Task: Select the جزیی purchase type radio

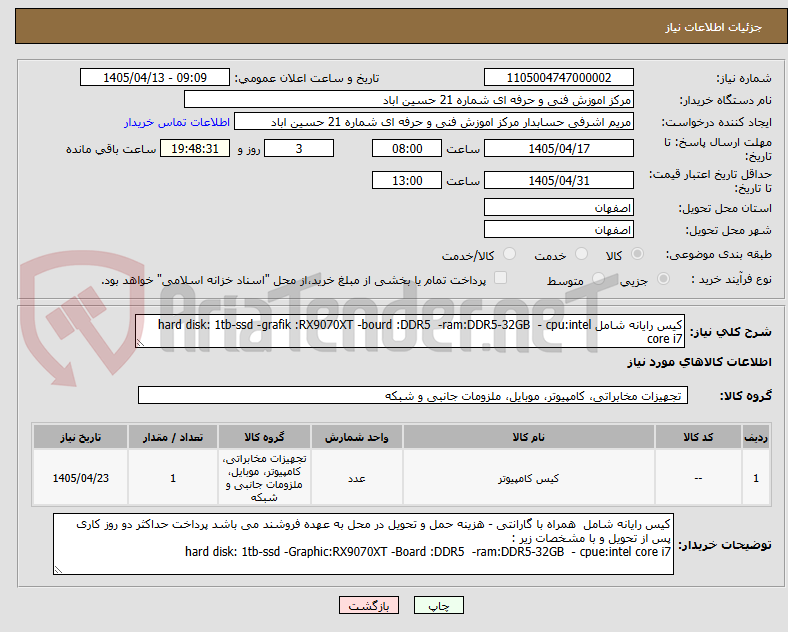Action: 663,278
